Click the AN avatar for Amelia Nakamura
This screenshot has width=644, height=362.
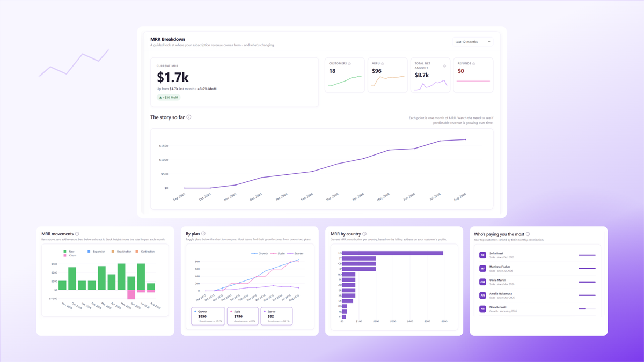482,295
